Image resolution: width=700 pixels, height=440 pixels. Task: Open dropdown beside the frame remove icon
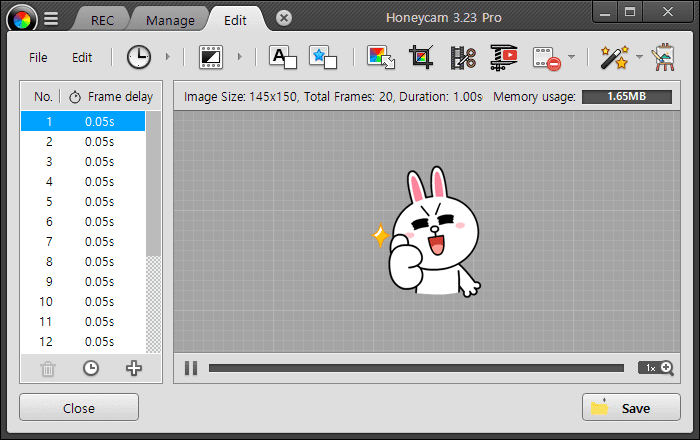click(572, 58)
